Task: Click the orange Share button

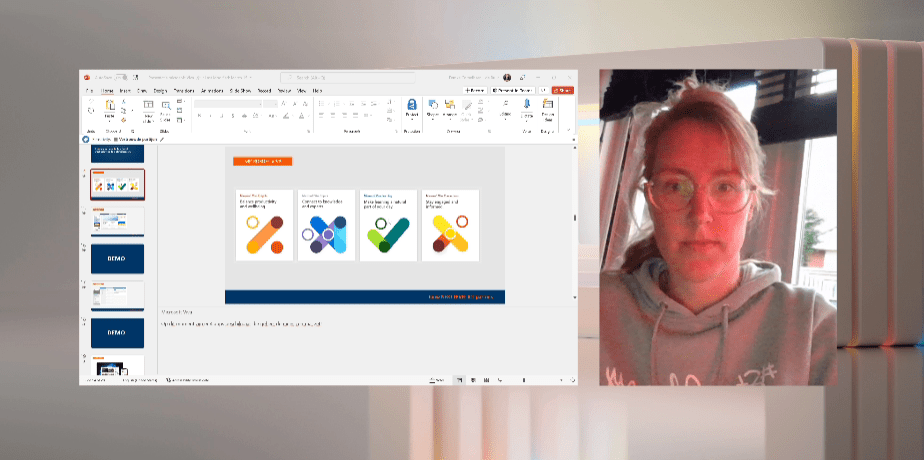Action: tap(563, 90)
